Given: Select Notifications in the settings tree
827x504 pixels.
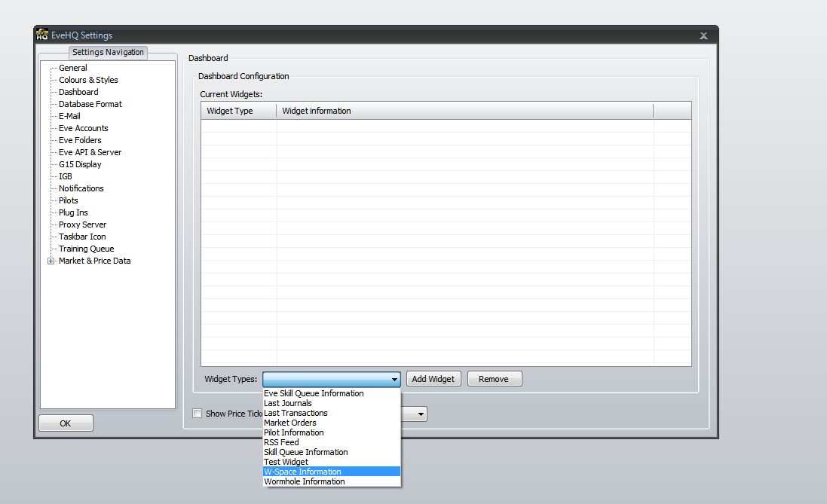Looking at the screenshot, I should [81, 189].
